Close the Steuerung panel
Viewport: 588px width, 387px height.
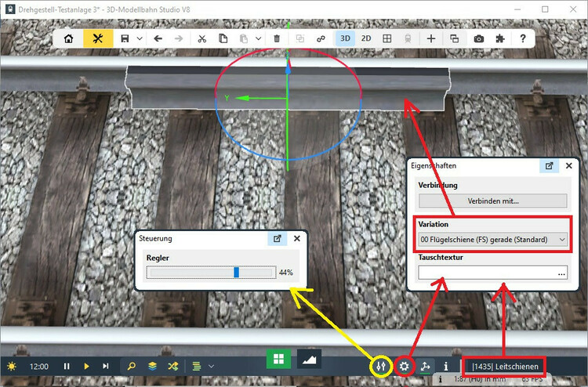click(x=297, y=238)
